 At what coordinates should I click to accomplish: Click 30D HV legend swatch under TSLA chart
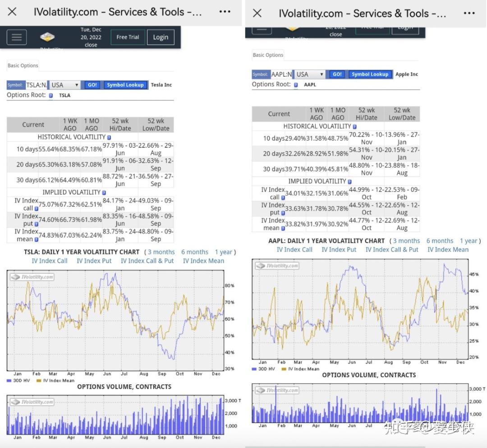[x=9, y=381]
